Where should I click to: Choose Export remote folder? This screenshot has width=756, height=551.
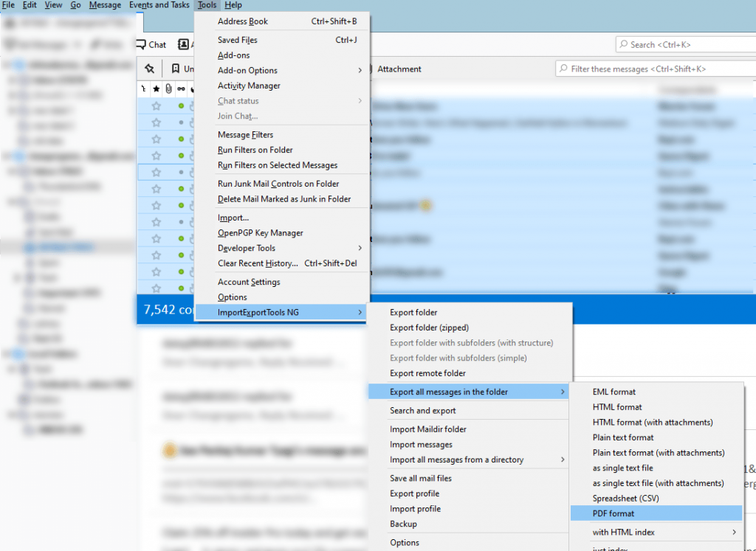pyautogui.click(x=469, y=373)
